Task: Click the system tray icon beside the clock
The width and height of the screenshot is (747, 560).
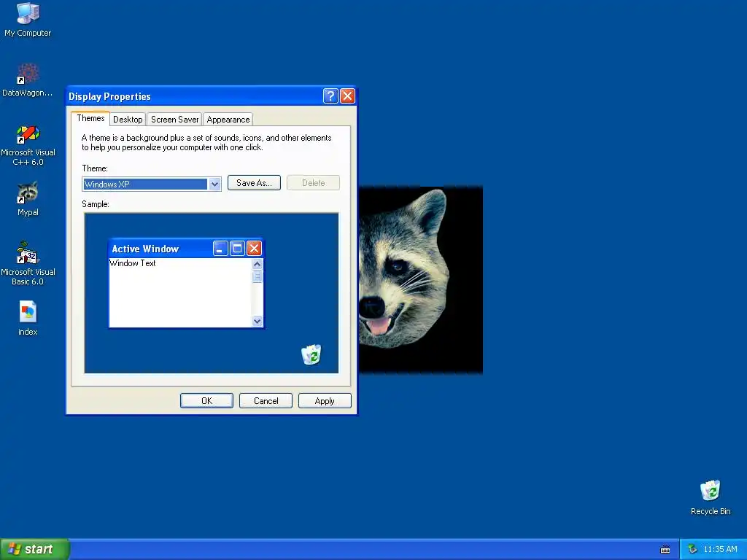Action: 692,549
